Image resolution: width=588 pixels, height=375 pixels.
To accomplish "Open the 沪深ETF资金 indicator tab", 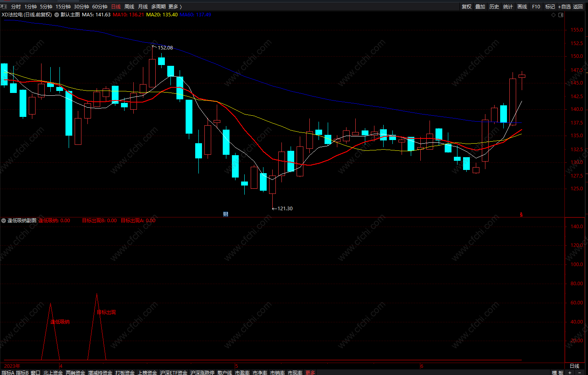I will (x=174, y=373).
